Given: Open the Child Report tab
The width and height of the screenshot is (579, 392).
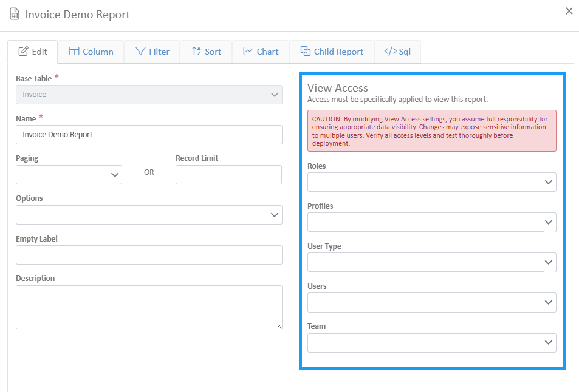Looking at the screenshot, I should [x=332, y=52].
